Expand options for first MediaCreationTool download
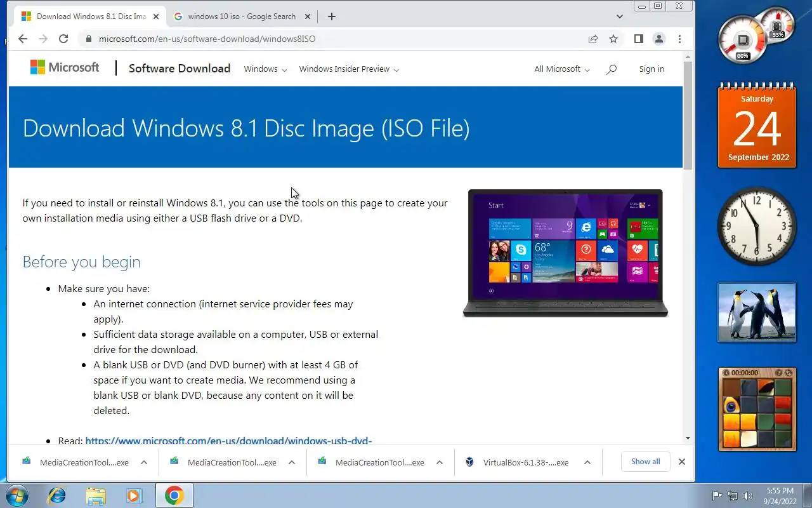This screenshot has height=508, width=812. point(144,462)
